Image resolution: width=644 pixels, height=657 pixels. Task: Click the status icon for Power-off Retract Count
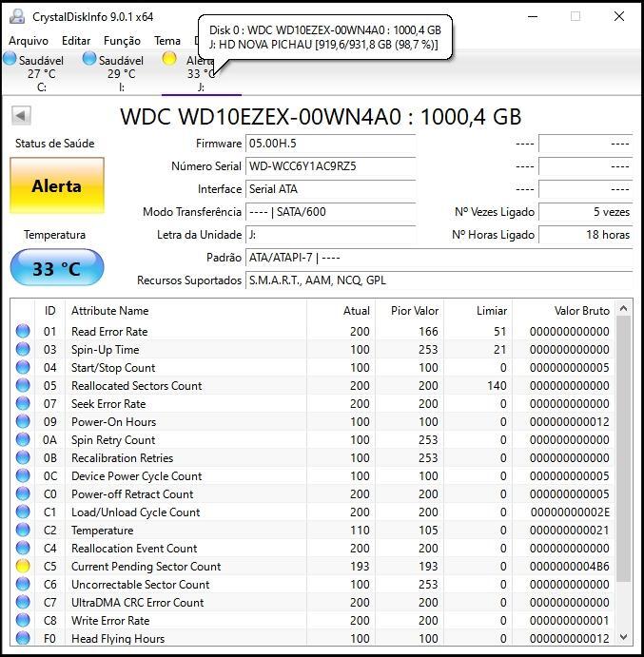click(x=23, y=493)
